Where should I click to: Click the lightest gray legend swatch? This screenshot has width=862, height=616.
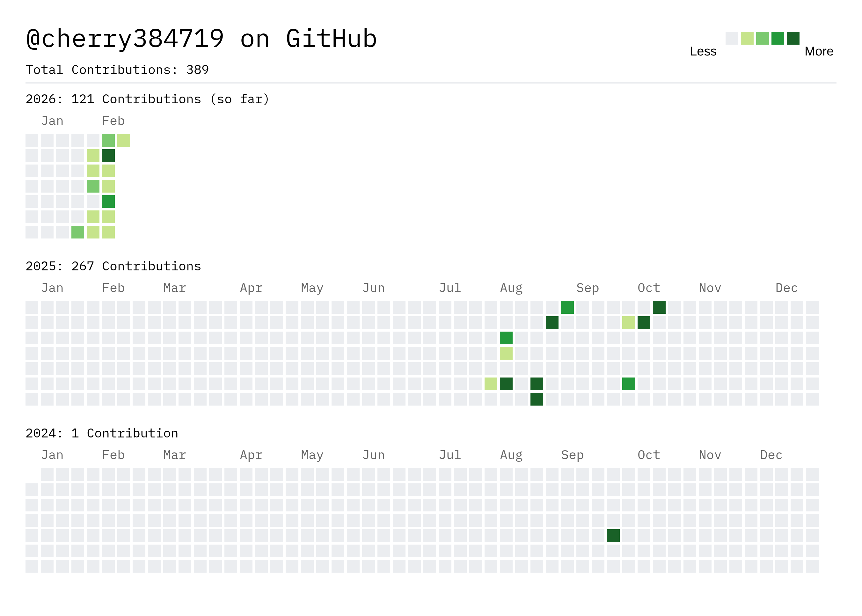click(x=732, y=38)
